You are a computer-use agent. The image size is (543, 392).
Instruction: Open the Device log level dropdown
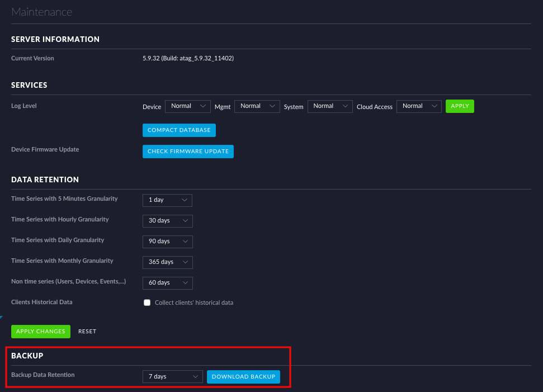(187, 106)
